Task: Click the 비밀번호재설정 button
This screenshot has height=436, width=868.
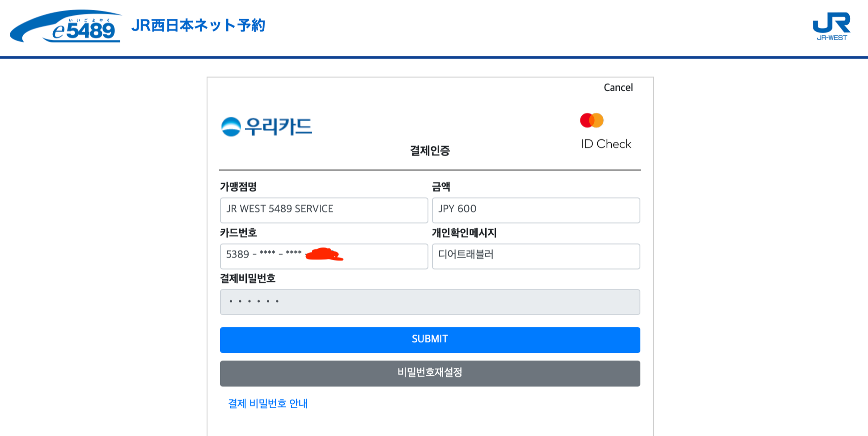Action: 430,373
